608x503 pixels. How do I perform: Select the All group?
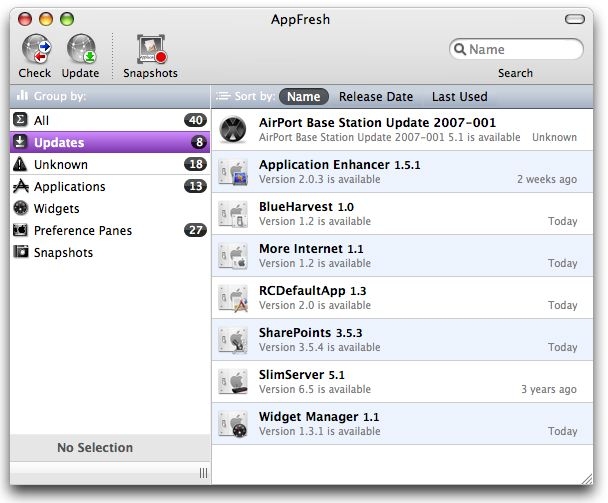point(110,120)
